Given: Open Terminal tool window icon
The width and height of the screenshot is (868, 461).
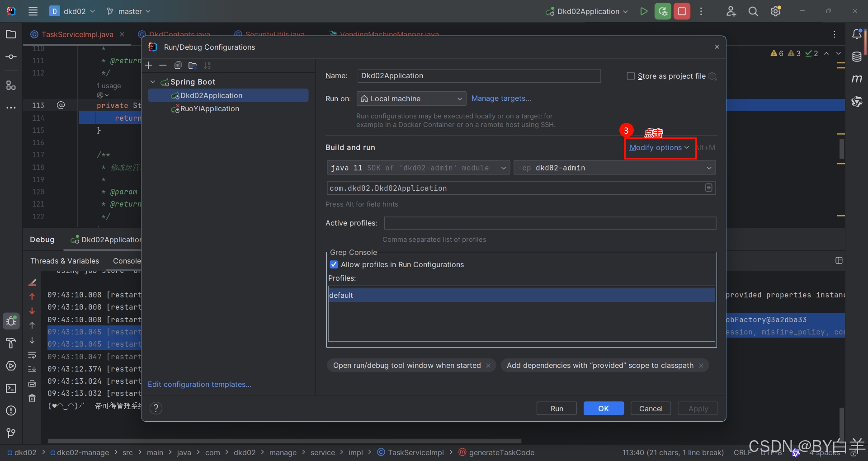Looking at the screenshot, I should (x=11, y=388).
